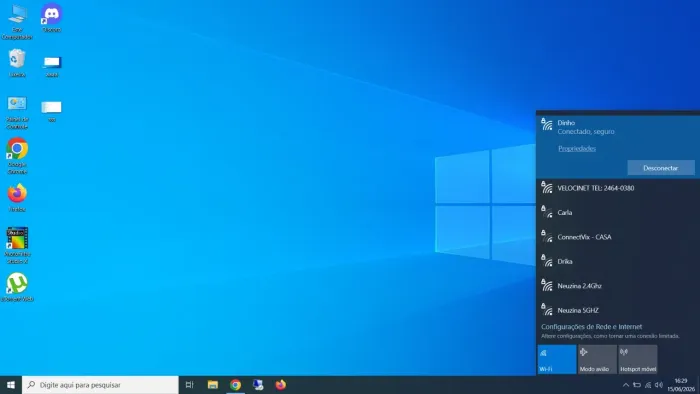
Task: Select the connected Dinho network entry
Action: (618, 146)
